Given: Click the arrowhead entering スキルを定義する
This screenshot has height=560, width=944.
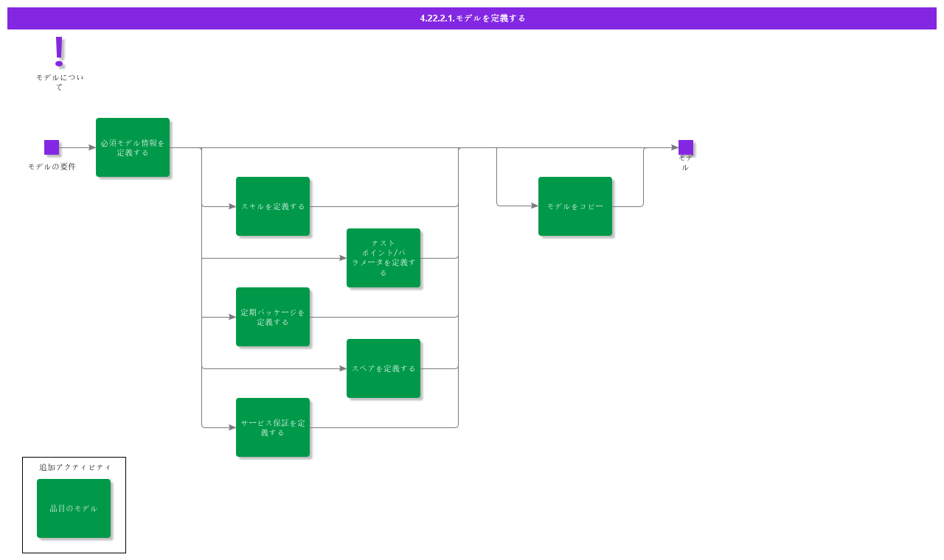Looking at the screenshot, I should click(x=232, y=206).
